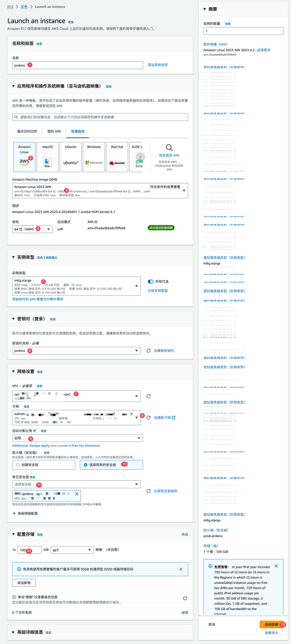Choose the create security group option
Image resolution: width=291 pixels, height=644 pixels.
[43, 465]
